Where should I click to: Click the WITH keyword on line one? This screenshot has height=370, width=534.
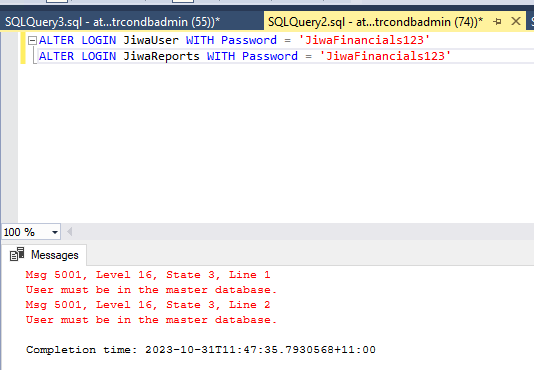tap(200, 40)
